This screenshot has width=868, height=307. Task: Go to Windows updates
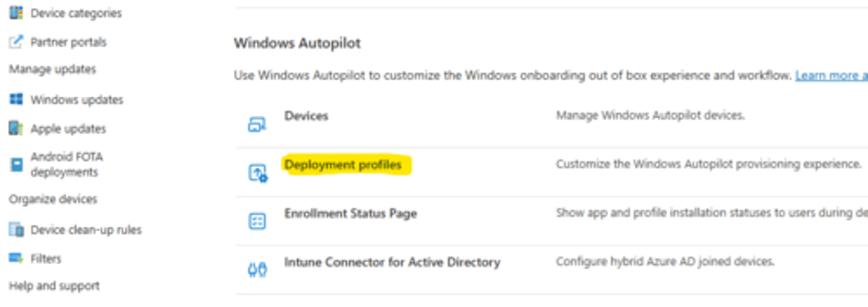pos(77,100)
